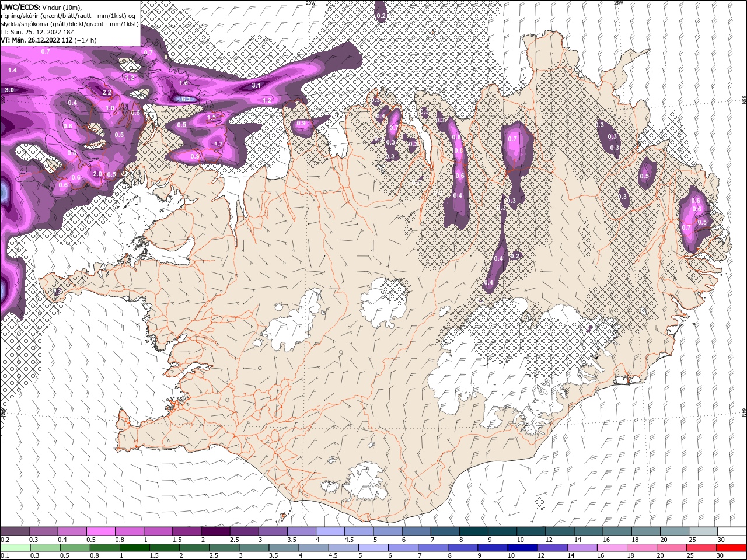Select the 'IT: Sun. 25. 12. 2022 18Z' line
The height and width of the screenshot is (560, 747).
pos(36,32)
